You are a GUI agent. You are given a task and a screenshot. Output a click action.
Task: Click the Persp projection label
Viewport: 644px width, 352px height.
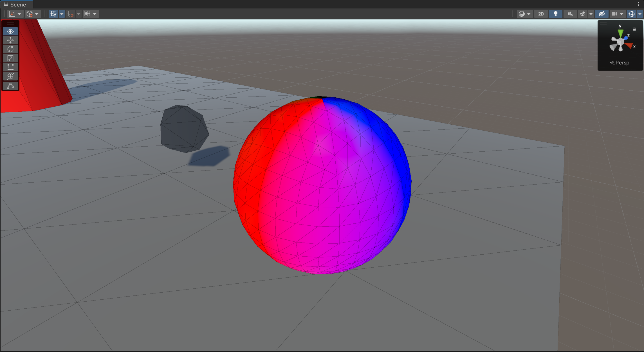tap(622, 63)
